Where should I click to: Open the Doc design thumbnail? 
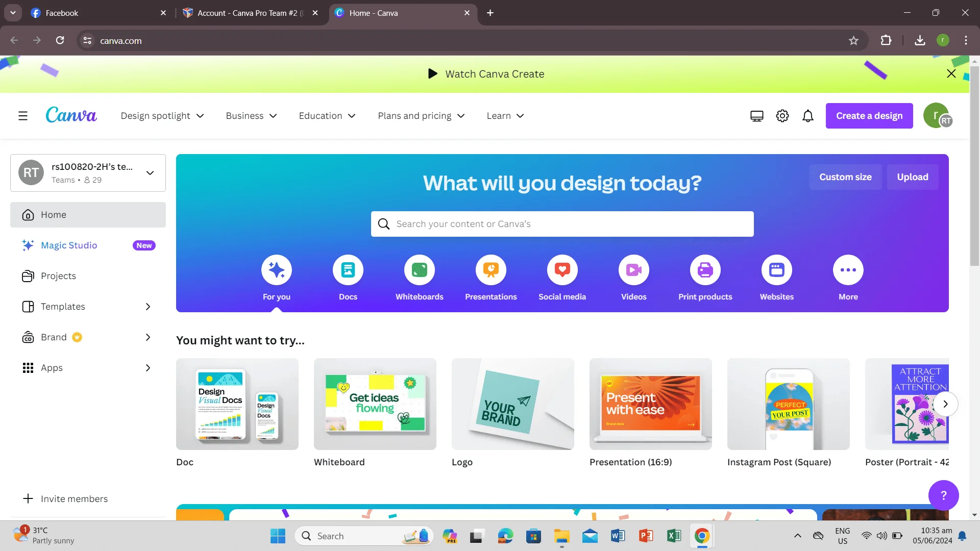pos(237,404)
